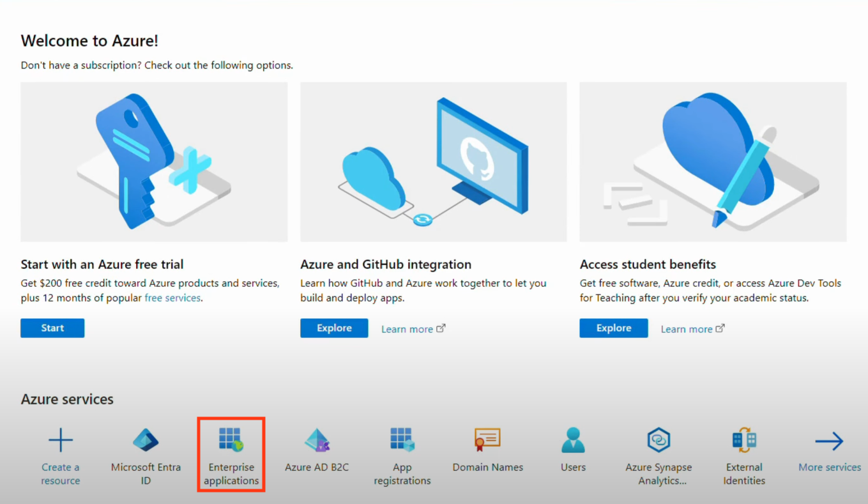Open Learn more for GitHub integration
The height and width of the screenshot is (504, 868).
(x=407, y=329)
